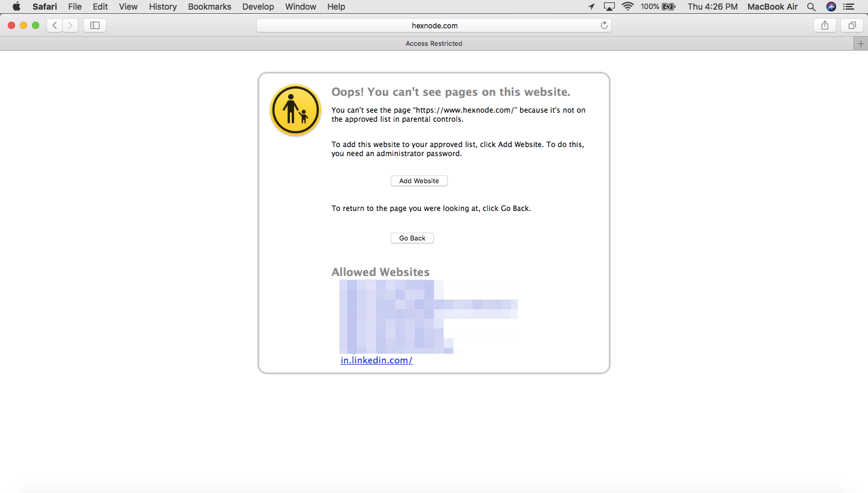868x493 pixels.
Task: Open the Wi-Fi status menu
Action: [628, 7]
